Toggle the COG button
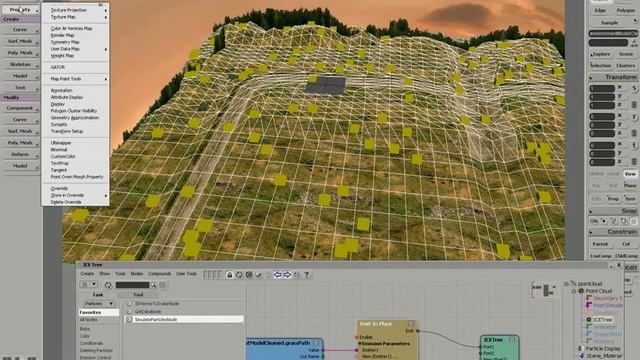The height and width of the screenshot is (360, 640). pyautogui.click(x=596, y=199)
